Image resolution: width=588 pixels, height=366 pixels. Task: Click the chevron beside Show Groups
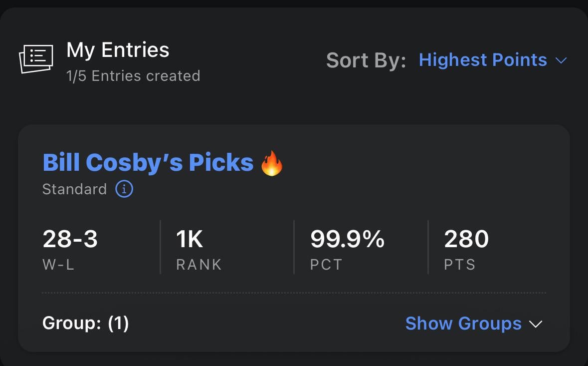(x=536, y=324)
